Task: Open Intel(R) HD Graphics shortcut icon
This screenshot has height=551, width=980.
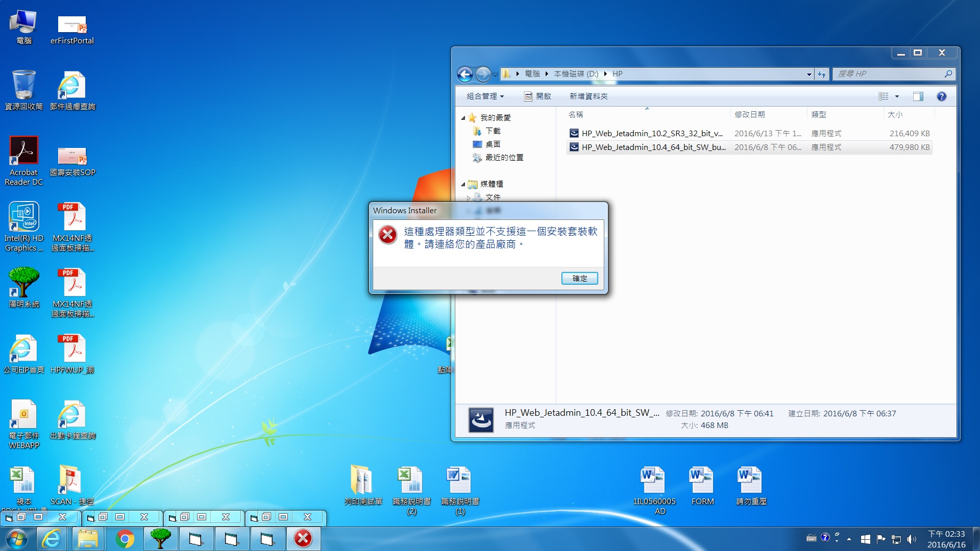Action: pyautogui.click(x=23, y=227)
